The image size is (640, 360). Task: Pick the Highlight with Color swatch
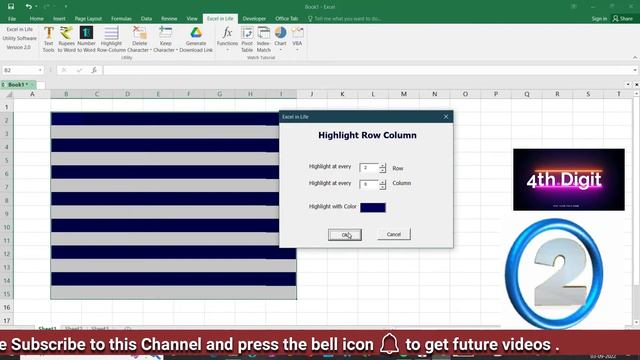point(373,207)
